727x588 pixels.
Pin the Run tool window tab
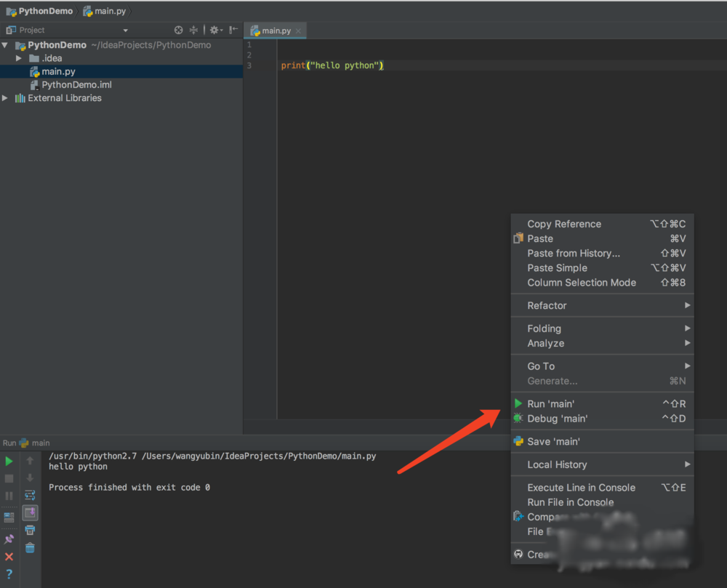9,539
